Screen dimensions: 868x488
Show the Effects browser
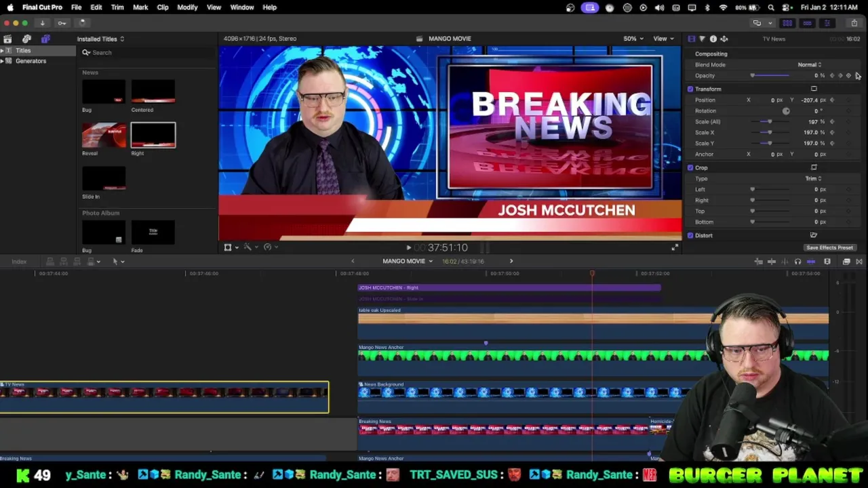coord(846,262)
